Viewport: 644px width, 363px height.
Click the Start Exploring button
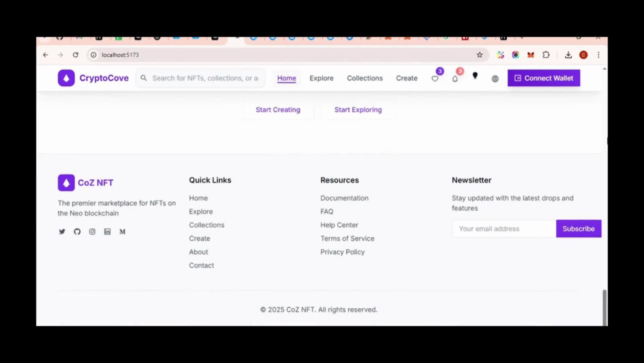[x=358, y=110]
